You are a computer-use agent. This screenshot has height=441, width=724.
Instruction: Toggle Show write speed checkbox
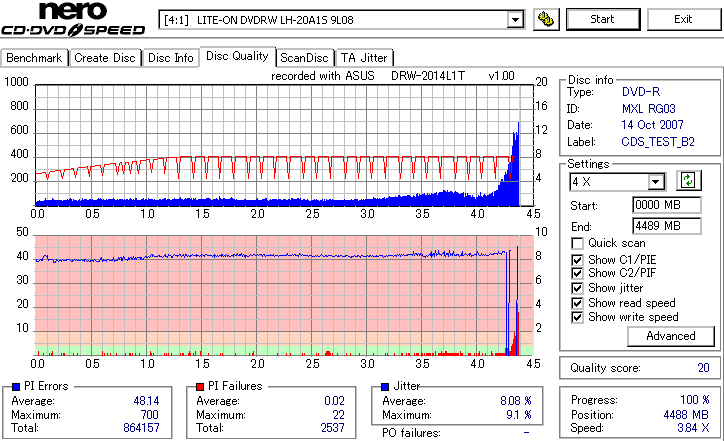click(577, 317)
